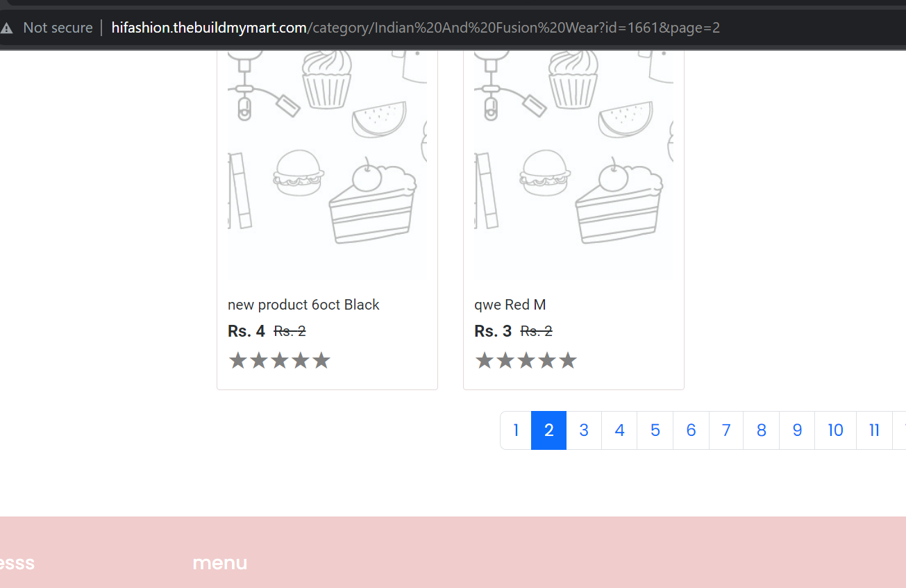The width and height of the screenshot is (906, 588).
Task: Rate third star on qwe Red M
Action: (x=526, y=360)
